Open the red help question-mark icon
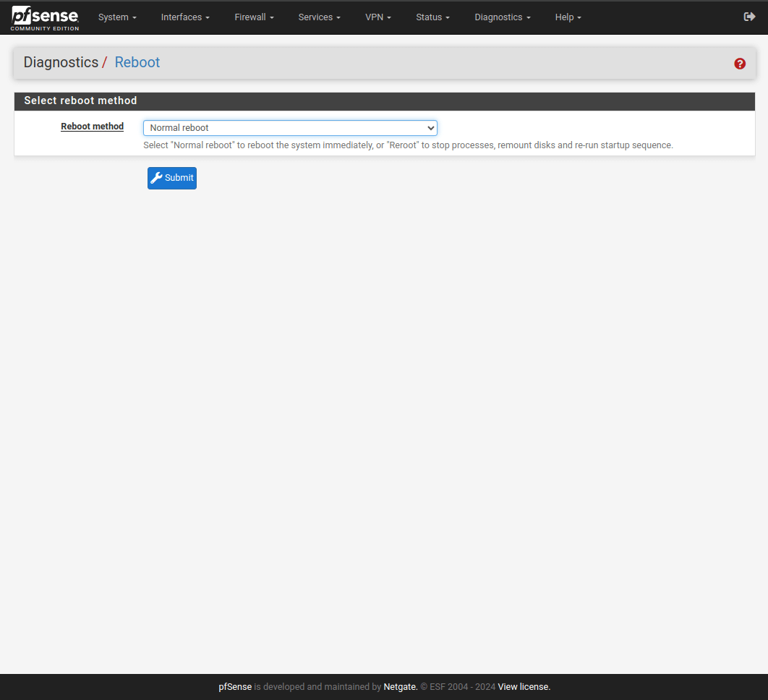The height and width of the screenshot is (700, 768). point(740,64)
